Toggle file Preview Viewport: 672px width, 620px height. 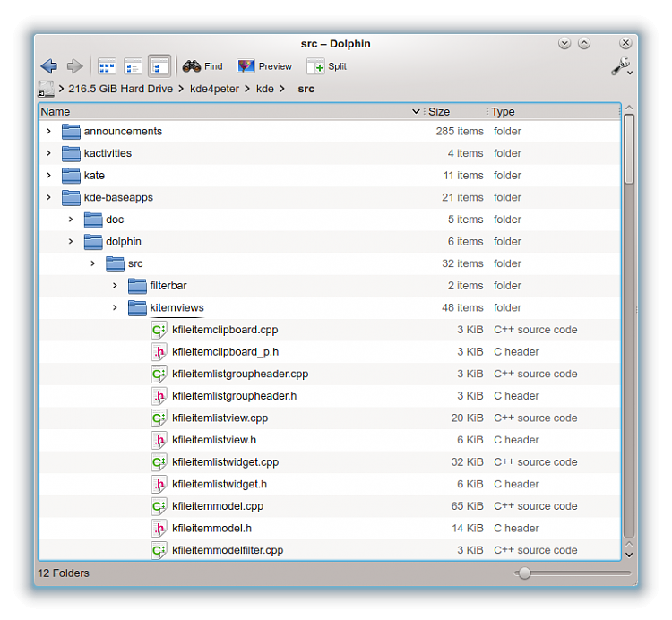[264, 66]
